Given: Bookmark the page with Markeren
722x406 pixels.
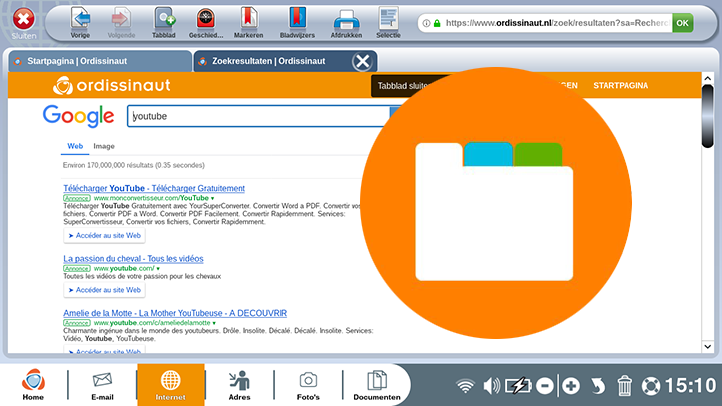Looking at the screenshot, I should pos(248,23).
